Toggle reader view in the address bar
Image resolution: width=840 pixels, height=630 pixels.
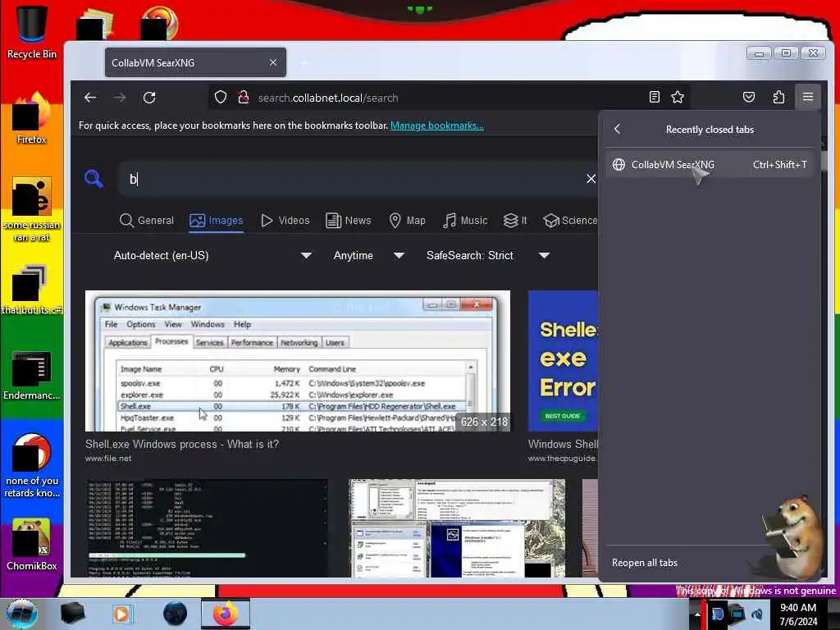point(654,97)
